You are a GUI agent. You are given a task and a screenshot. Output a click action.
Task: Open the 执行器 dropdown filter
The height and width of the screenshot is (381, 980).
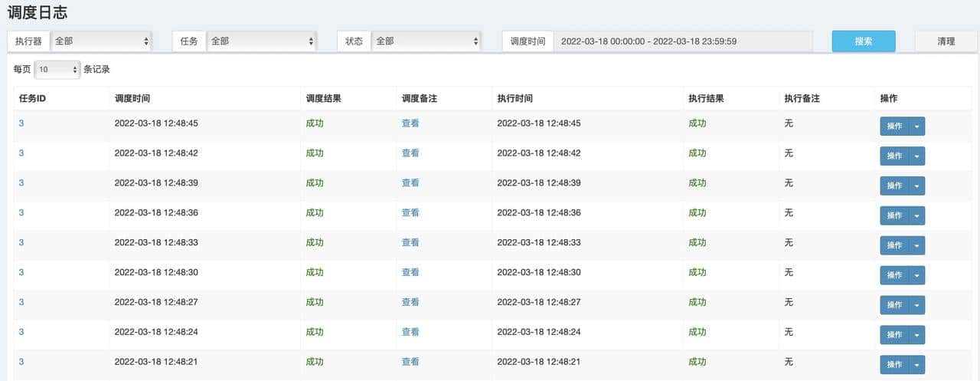[x=101, y=41]
